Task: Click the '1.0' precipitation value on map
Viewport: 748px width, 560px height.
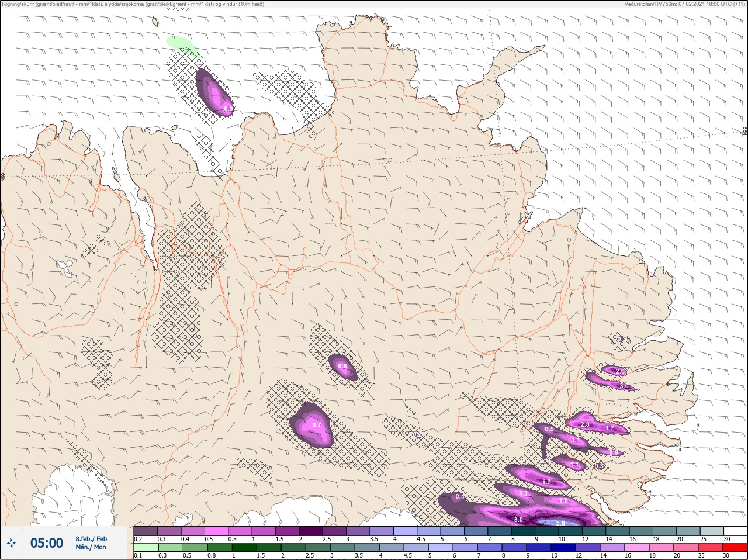Action: click(563, 501)
